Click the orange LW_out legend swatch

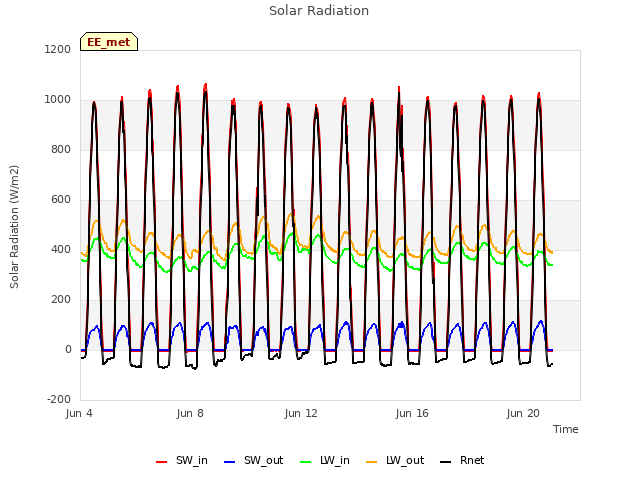pyautogui.click(x=371, y=462)
